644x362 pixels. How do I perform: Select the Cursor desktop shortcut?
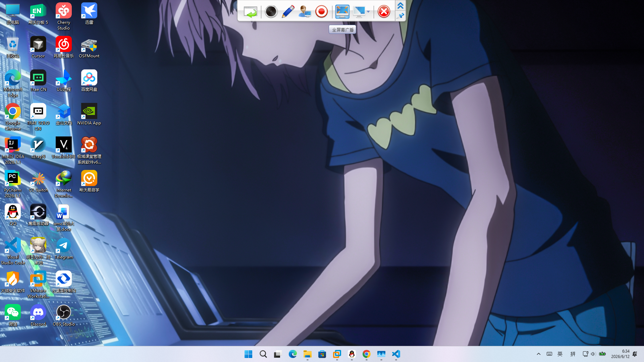[x=38, y=48]
